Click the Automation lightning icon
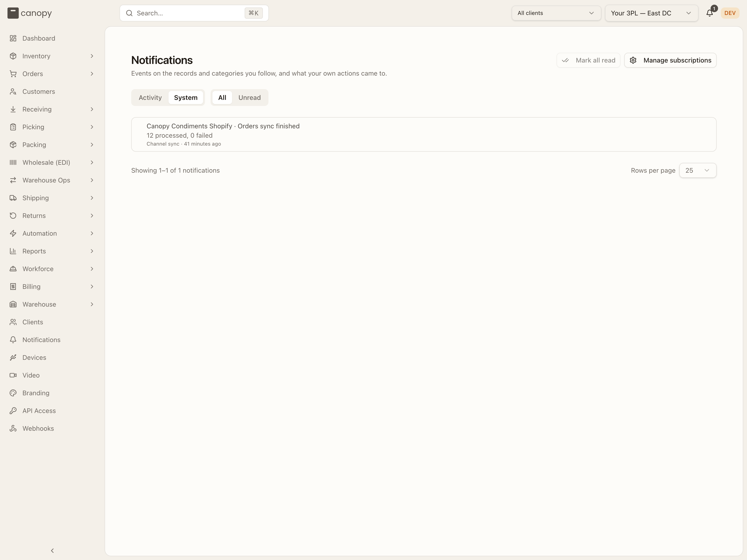 tap(13, 233)
